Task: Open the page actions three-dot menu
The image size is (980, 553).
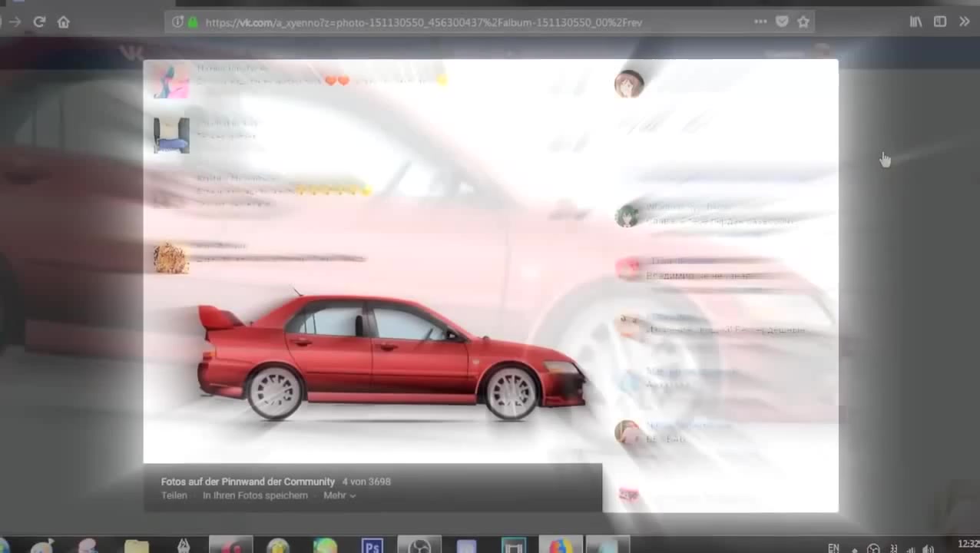Action: pos(760,22)
